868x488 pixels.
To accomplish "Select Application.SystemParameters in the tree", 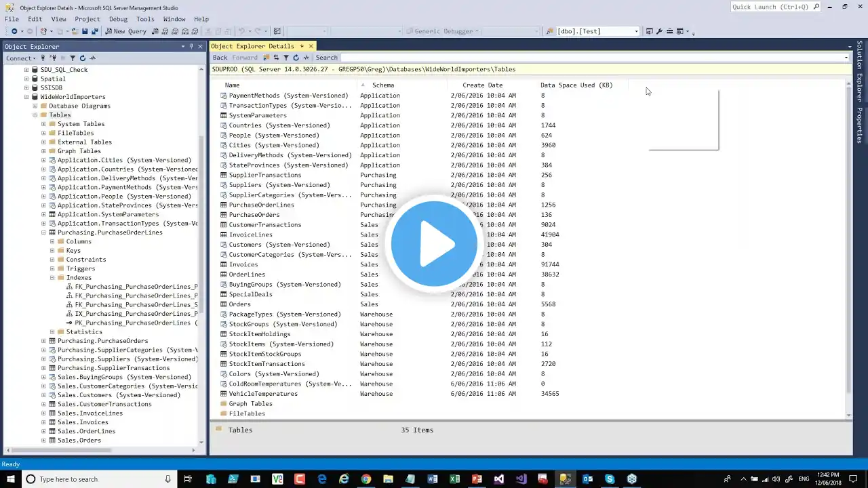I will (108, 214).
